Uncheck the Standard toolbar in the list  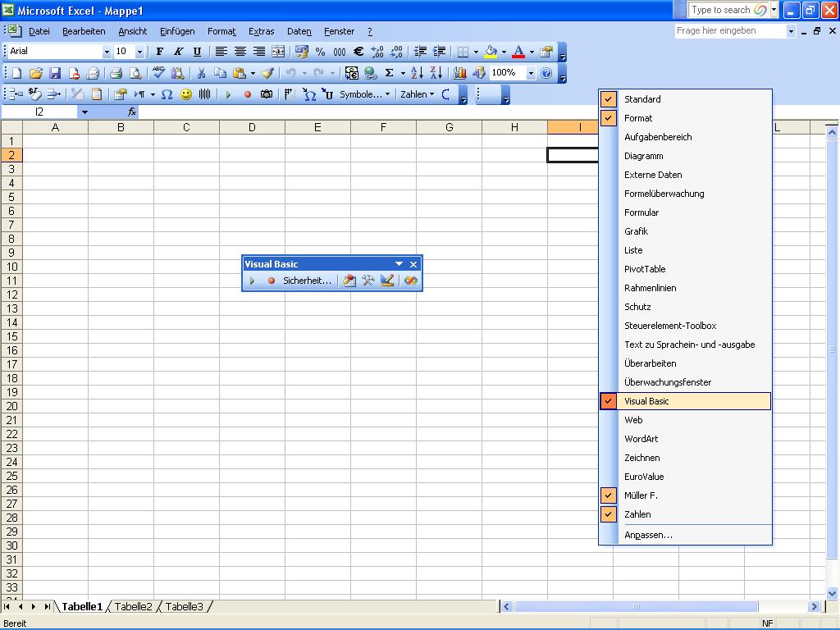pyautogui.click(x=686, y=99)
